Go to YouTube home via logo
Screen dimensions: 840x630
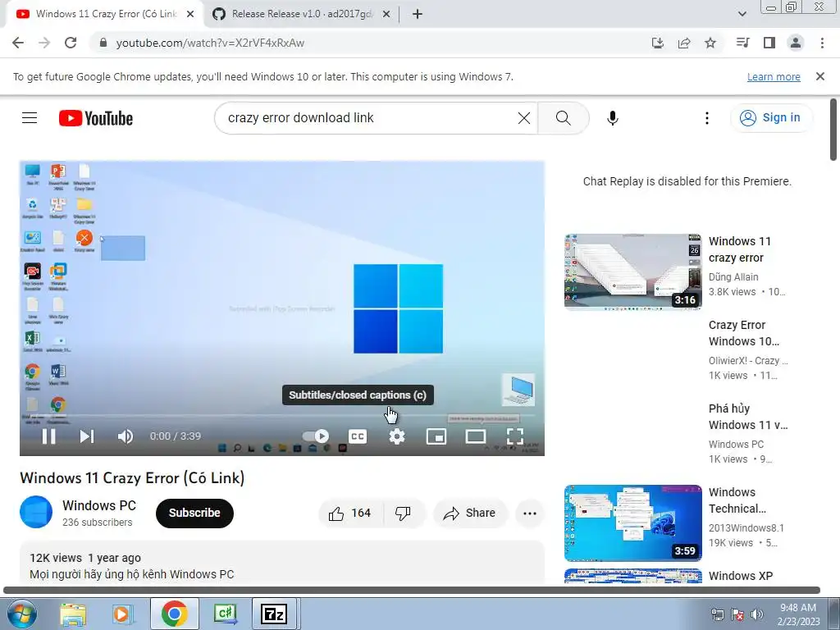(x=96, y=118)
